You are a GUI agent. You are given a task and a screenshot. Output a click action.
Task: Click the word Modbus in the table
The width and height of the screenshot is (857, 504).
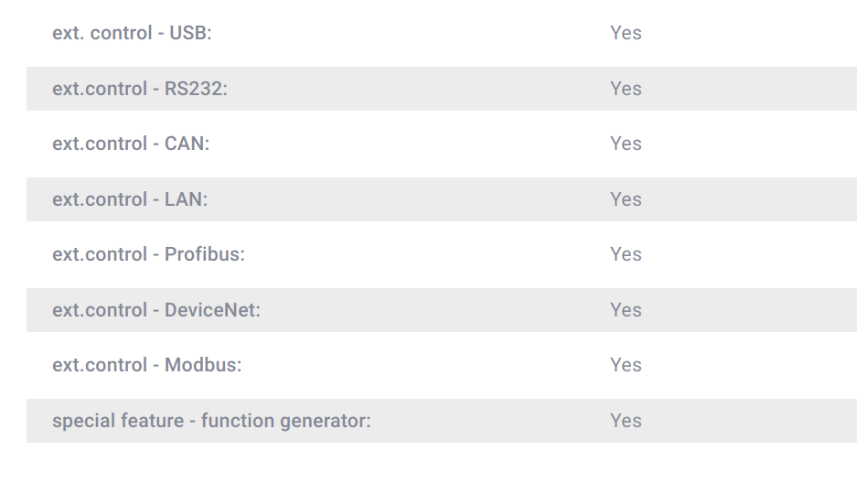point(201,365)
